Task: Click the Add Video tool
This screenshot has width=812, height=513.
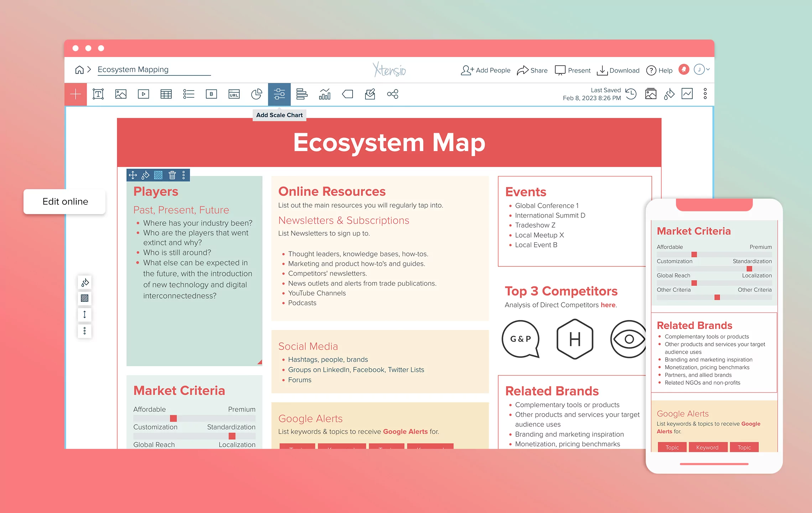Action: coord(144,94)
